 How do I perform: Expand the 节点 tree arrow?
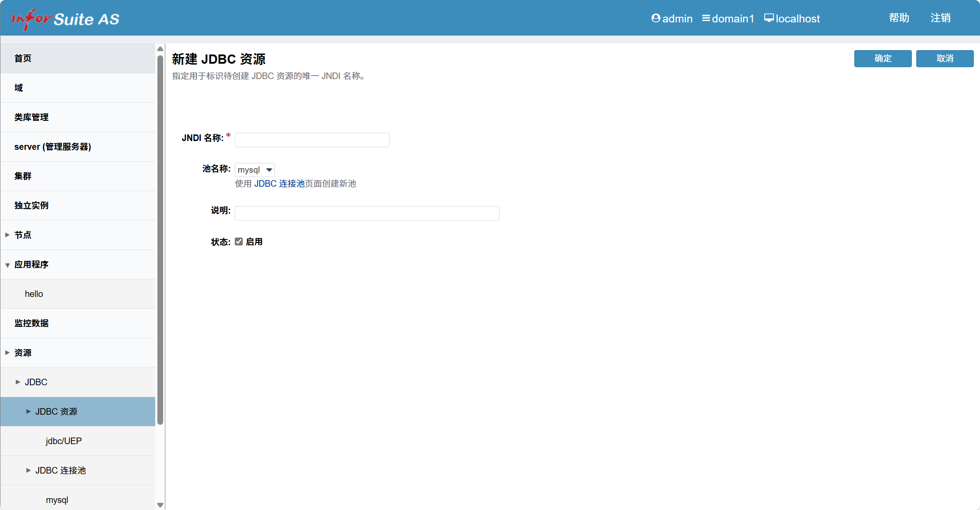7,235
